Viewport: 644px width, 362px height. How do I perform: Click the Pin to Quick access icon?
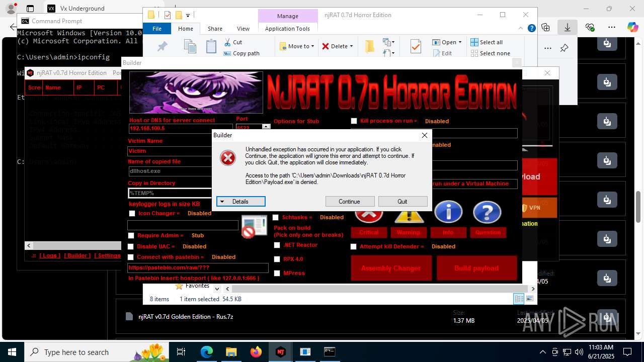tap(163, 47)
